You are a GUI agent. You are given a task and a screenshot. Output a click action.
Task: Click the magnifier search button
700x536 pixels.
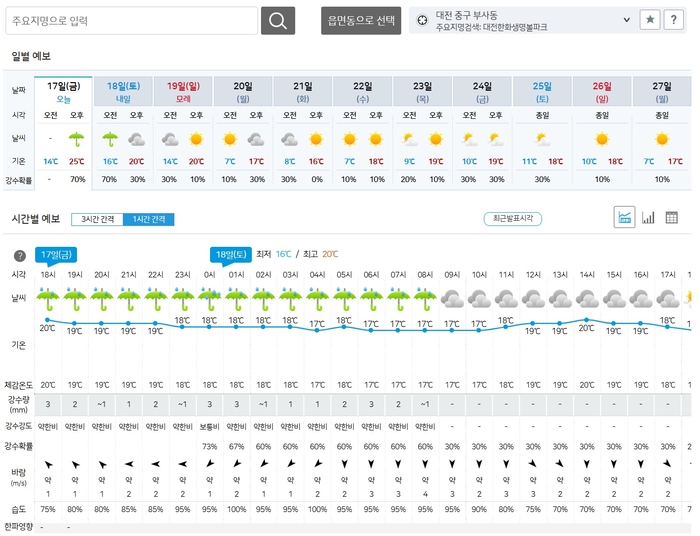tap(278, 21)
